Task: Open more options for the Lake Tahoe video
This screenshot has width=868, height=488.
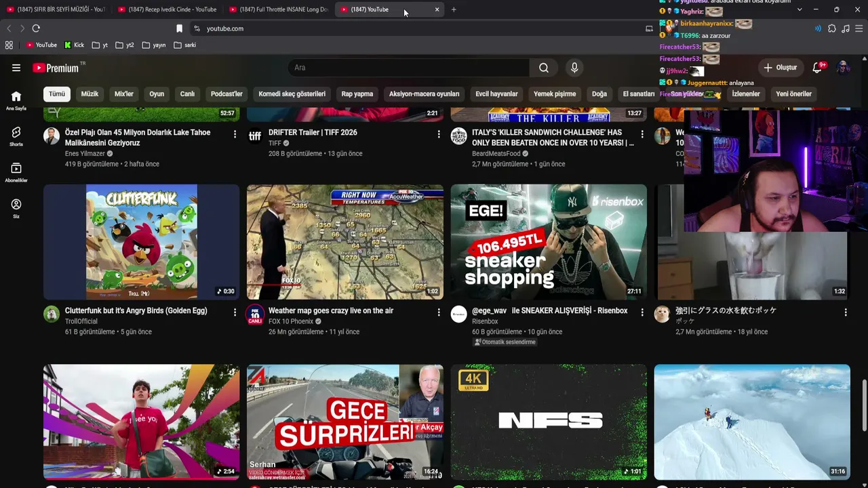Action: [235, 134]
